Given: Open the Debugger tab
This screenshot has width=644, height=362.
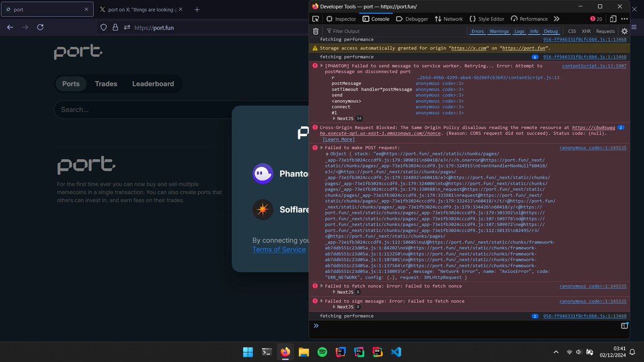Looking at the screenshot, I should click(x=412, y=19).
